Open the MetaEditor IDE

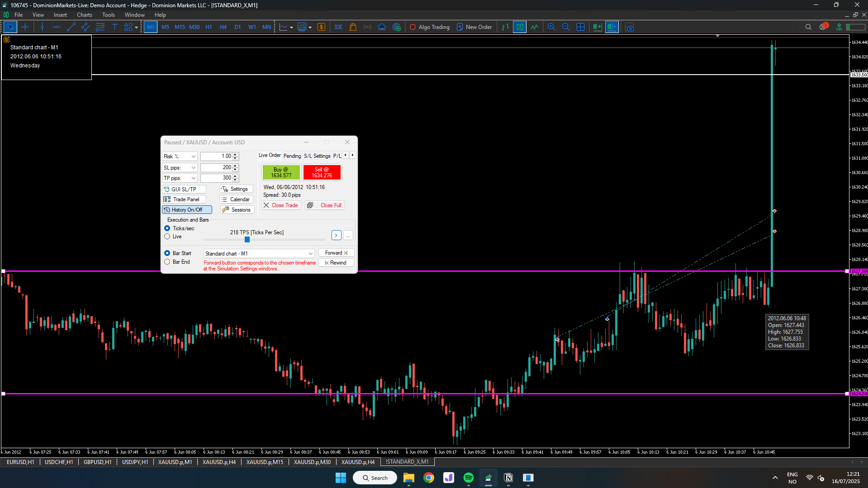click(338, 27)
